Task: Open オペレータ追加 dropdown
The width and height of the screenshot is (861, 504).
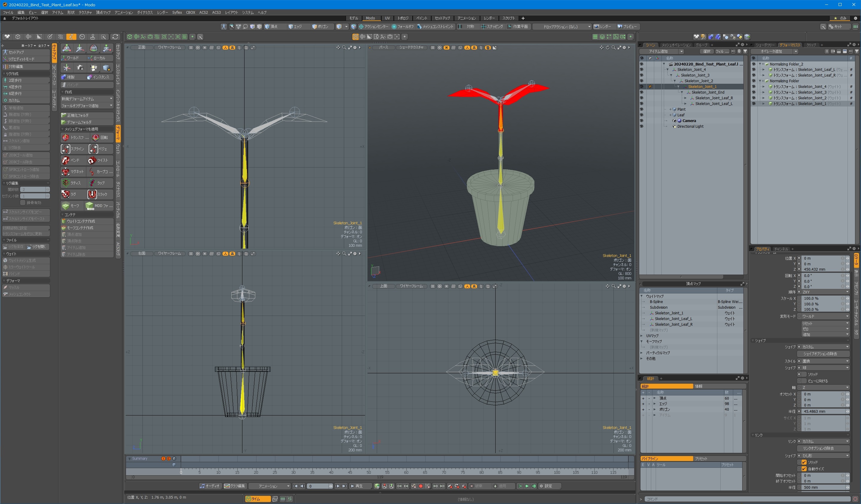Action: (774, 51)
